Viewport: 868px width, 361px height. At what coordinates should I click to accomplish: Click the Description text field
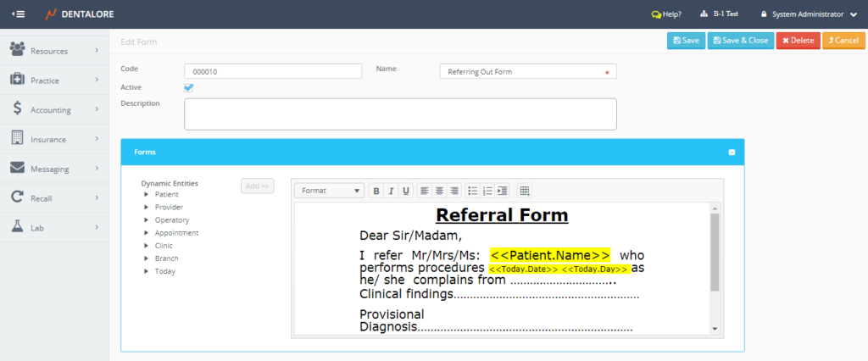[x=400, y=114]
